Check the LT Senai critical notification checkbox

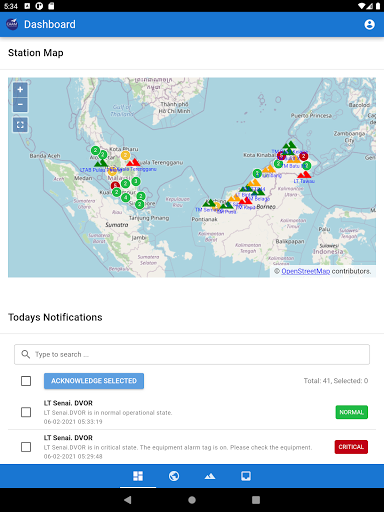tap(26, 447)
